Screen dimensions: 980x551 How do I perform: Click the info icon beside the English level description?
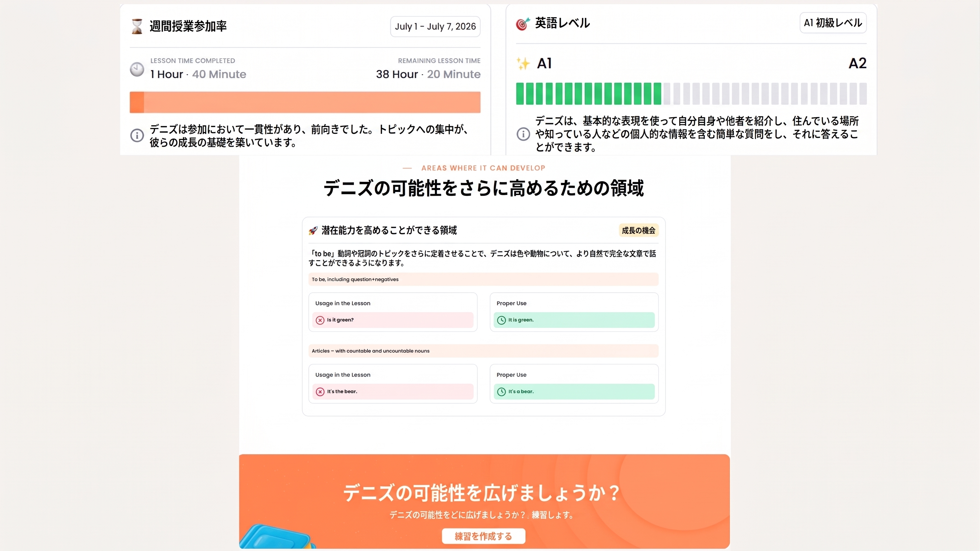coord(523,134)
